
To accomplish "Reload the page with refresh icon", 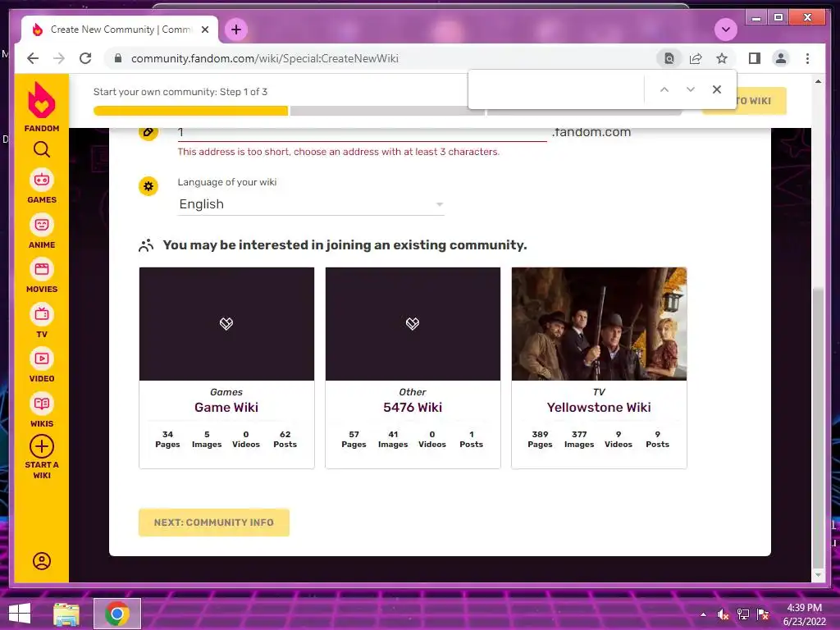I will tap(85, 58).
